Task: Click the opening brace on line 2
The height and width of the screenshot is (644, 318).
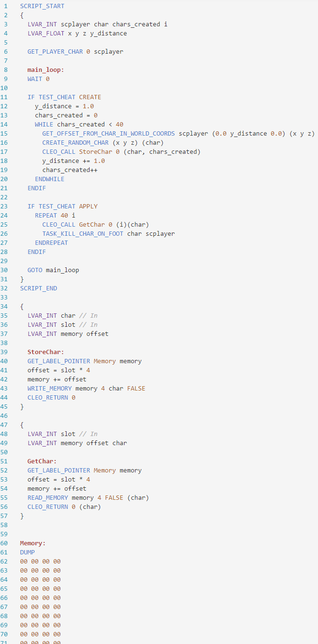Action: tap(22, 15)
